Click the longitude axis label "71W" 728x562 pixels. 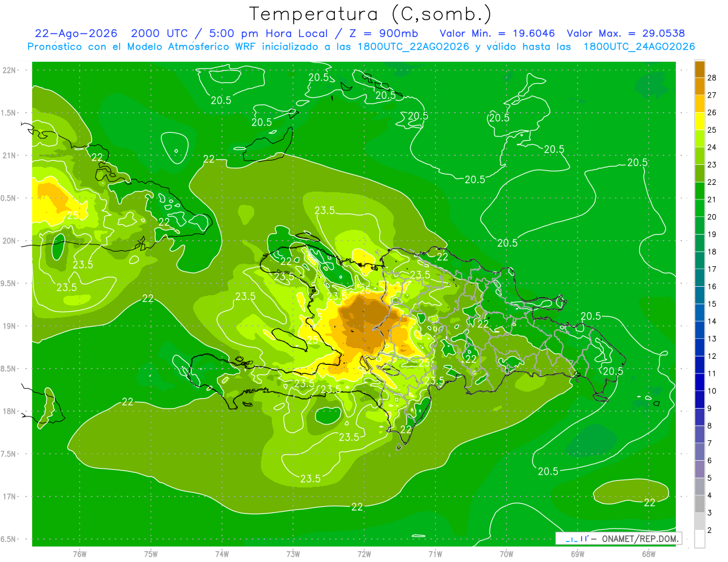[435, 554]
